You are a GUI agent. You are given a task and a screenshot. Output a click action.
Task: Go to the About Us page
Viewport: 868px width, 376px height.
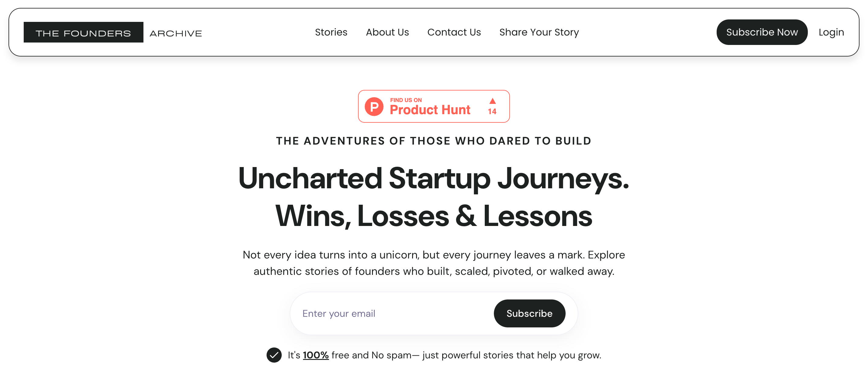coord(387,32)
